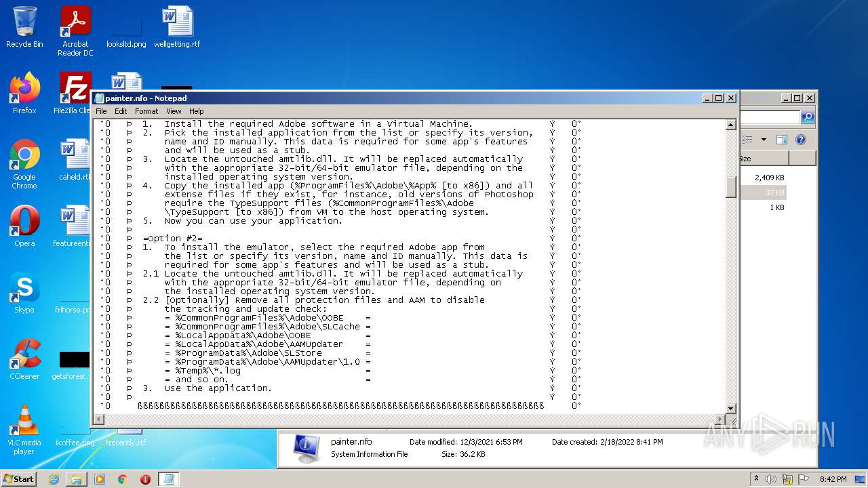Image resolution: width=868 pixels, height=488 pixels.
Task: Open the Edit menu in Notepad
Action: (121, 111)
